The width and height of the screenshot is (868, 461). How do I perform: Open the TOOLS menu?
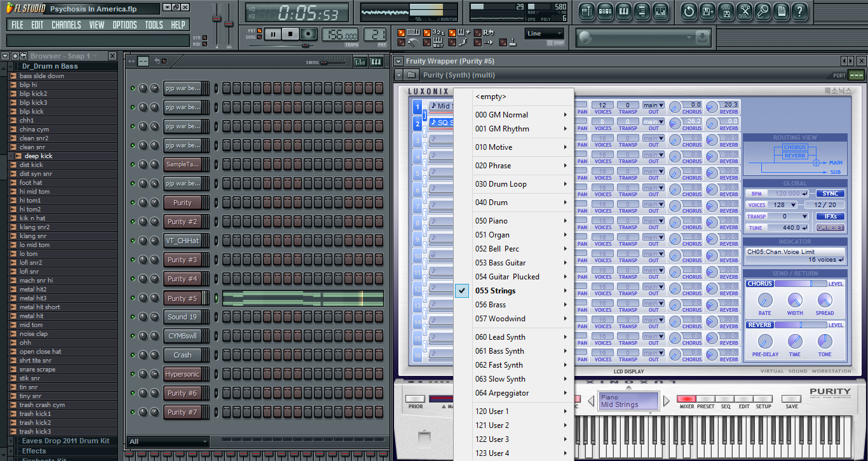154,25
